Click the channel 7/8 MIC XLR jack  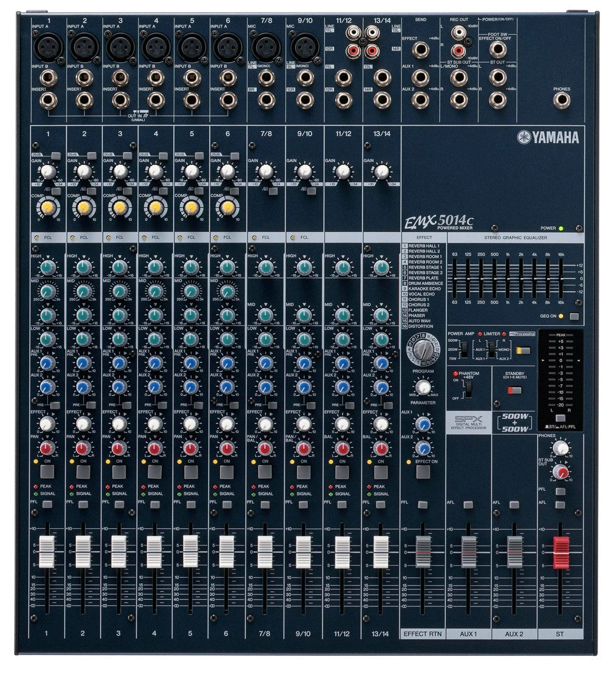pyautogui.click(x=265, y=46)
